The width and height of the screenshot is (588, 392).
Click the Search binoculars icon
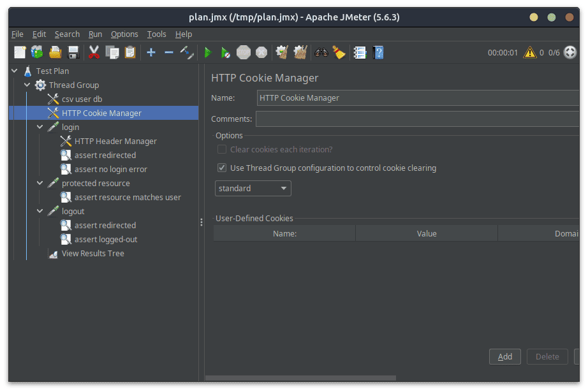click(321, 52)
